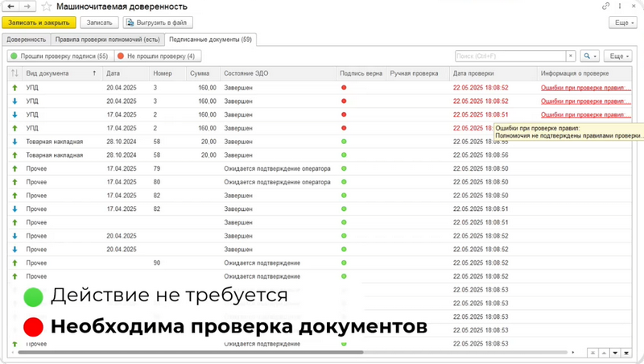Click the 'Выгрузить в файл' button
This screenshot has height=364, width=644.
pos(157,23)
